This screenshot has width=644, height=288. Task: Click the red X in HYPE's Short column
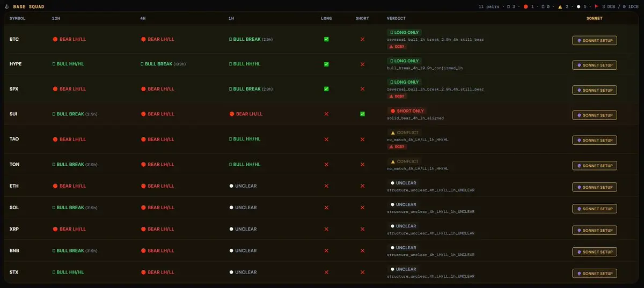tap(362, 64)
